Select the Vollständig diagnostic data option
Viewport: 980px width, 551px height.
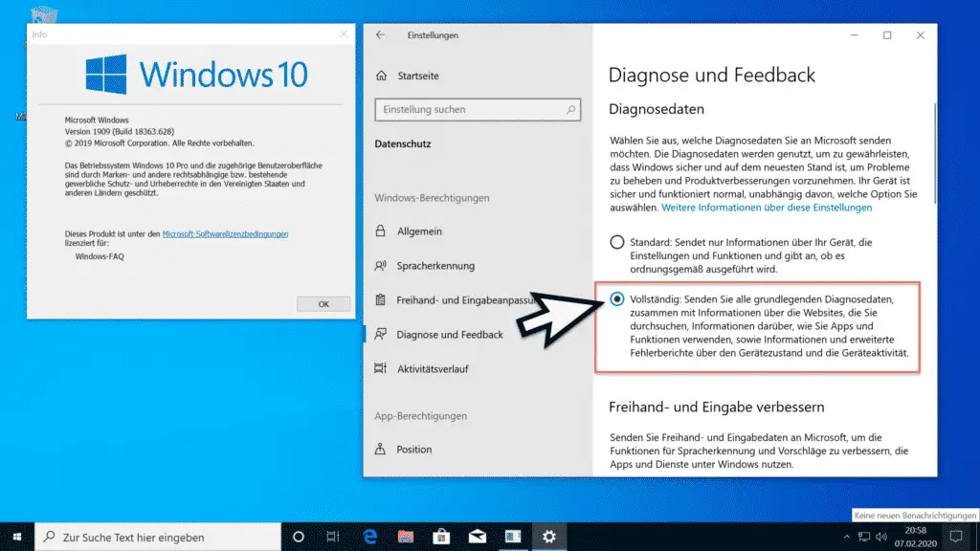pos(617,298)
